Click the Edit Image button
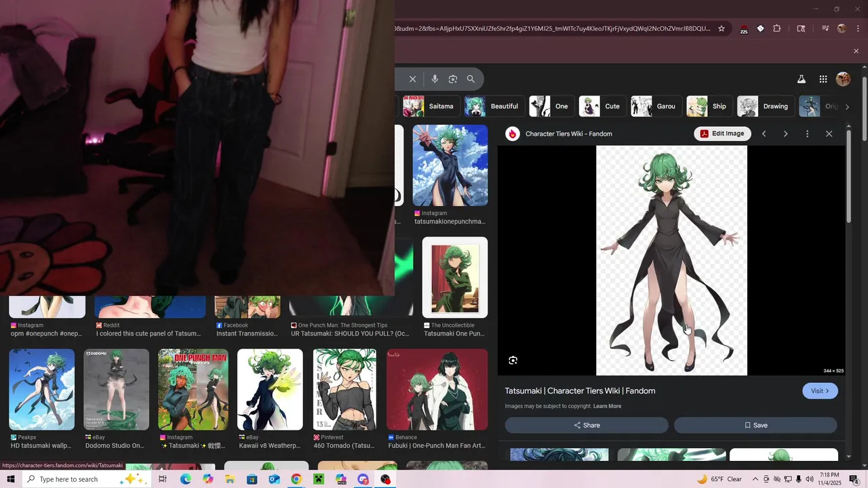868x488 pixels. point(723,134)
